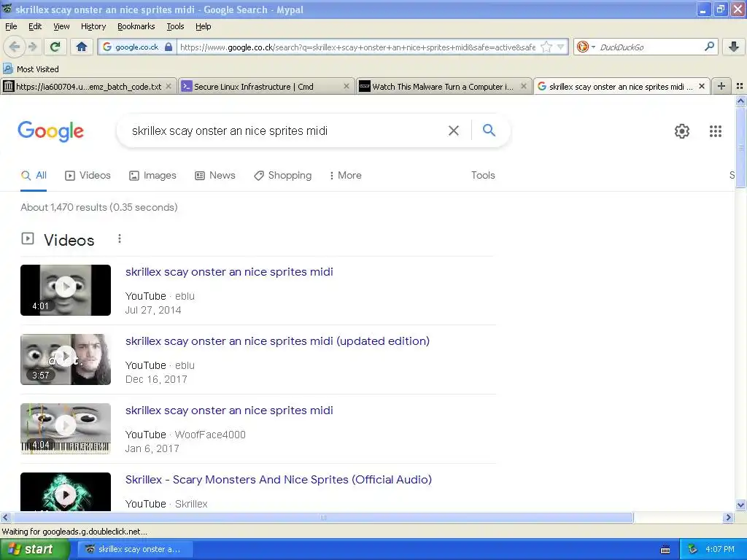This screenshot has height=560, width=747.
Task: Switch to the emz_batch_code.txt tab
Action: [x=88, y=87]
